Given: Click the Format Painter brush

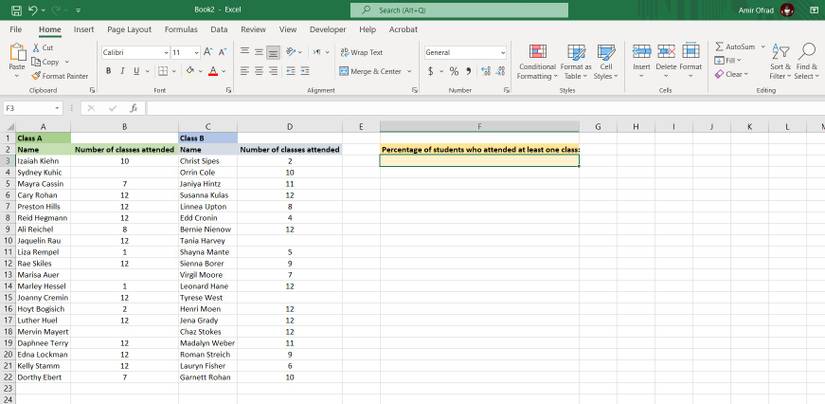Looking at the screenshot, I should pos(36,75).
